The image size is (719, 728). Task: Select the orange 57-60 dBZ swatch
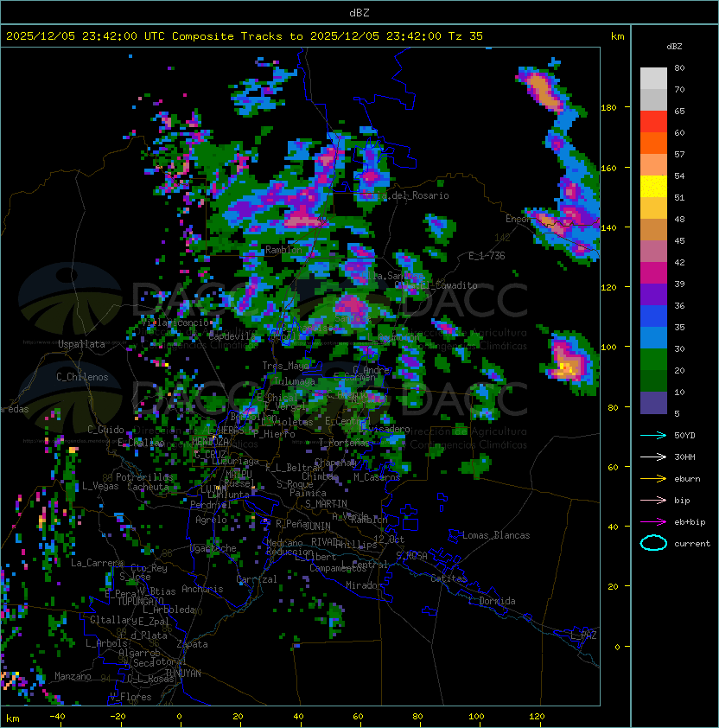653,144
